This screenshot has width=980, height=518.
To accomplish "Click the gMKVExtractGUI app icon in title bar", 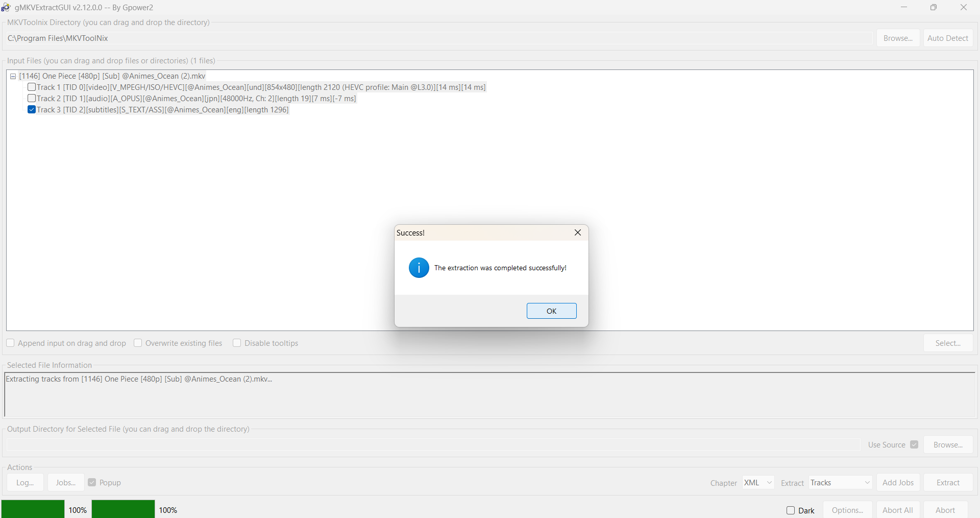I will click(6, 8).
